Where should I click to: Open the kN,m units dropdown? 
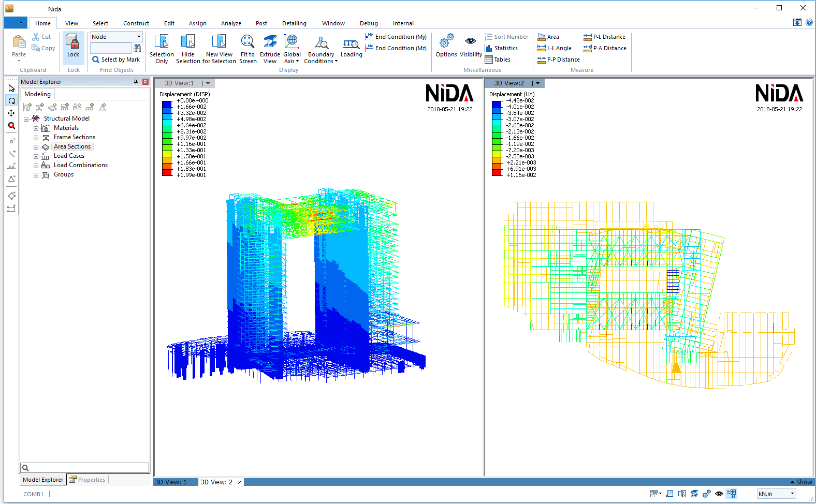click(x=792, y=494)
